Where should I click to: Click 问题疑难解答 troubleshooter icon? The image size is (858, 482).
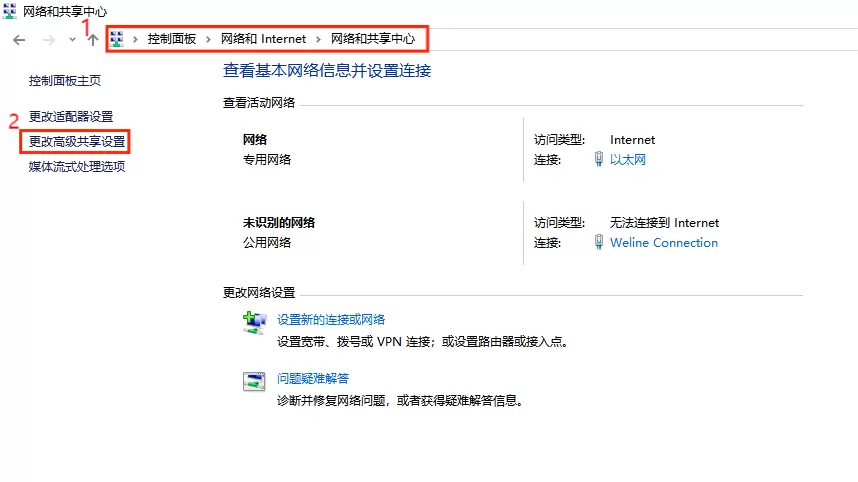point(254,380)
